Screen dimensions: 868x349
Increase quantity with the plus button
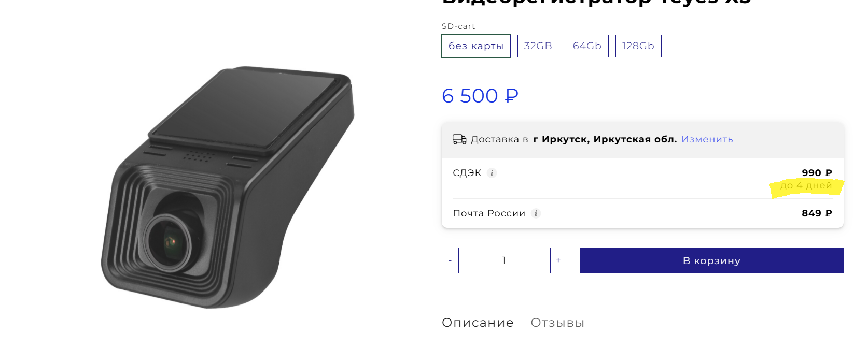(x=558, y=260)
